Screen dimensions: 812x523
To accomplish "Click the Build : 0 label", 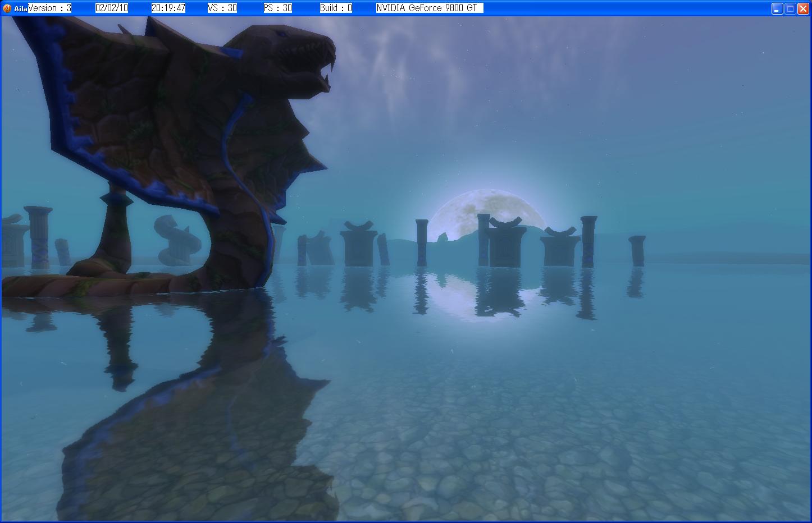I will pyautogui.click(x=336, y=8).
